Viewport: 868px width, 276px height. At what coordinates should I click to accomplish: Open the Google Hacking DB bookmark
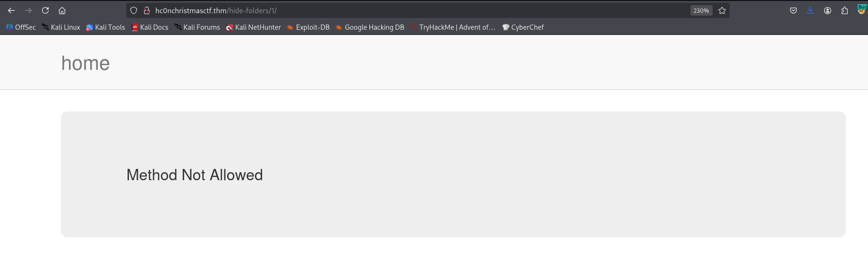(x=370, y=27)
